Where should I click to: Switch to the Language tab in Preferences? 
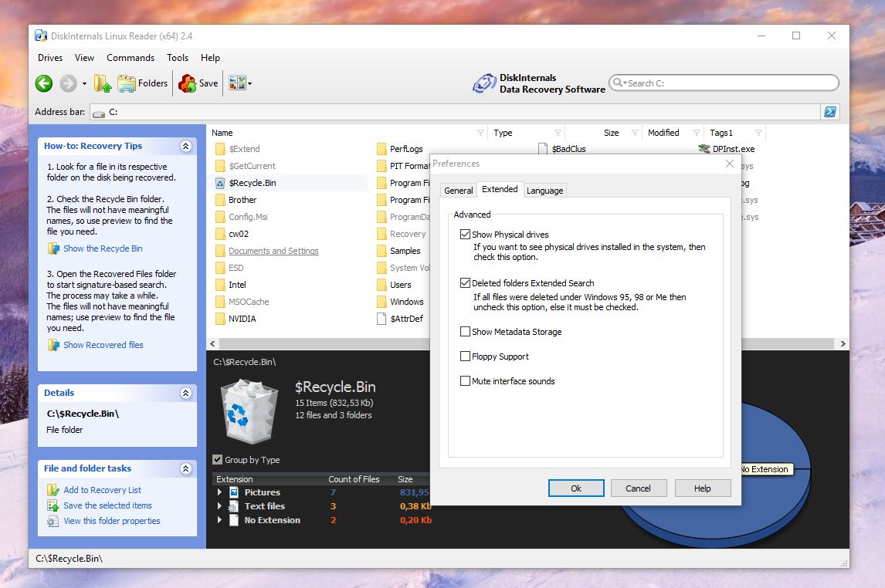tap(544, 191)
